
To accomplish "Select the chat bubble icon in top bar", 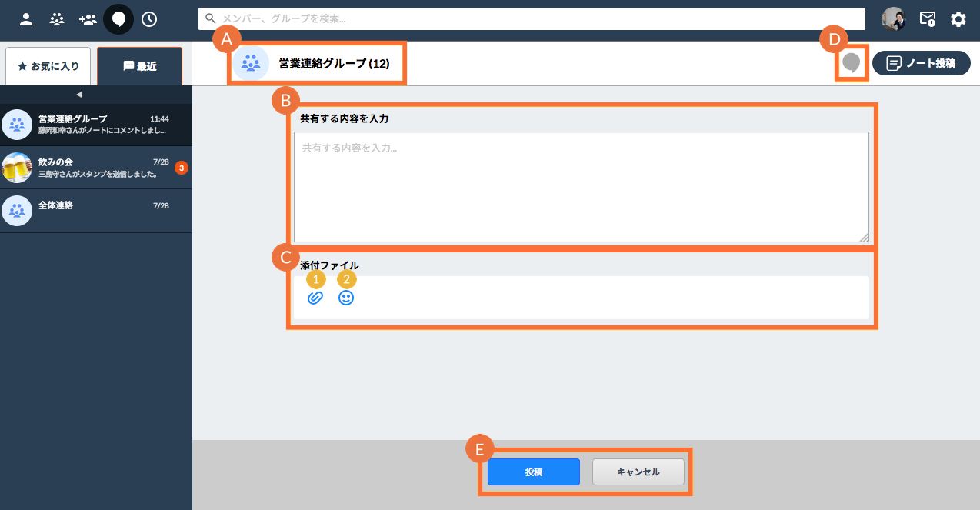I will 118,19.
